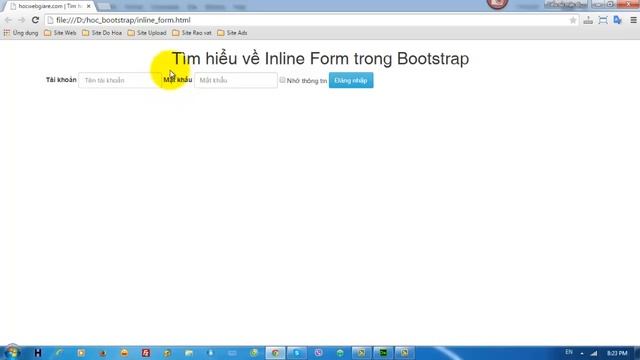Bookmark this page with the star icon
Screen dimensions: 640x360
click(x=573, y=20)
